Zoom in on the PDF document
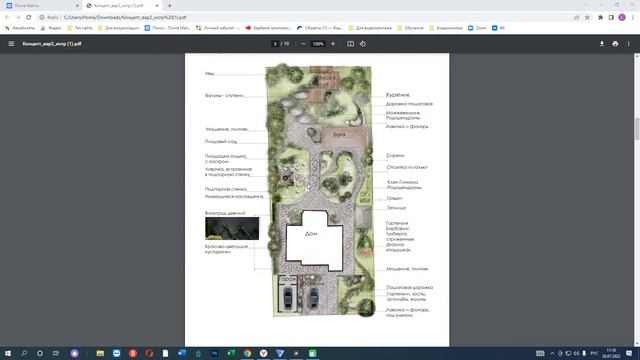This screenshot has width=640, height=360. (x=333, y=44)
